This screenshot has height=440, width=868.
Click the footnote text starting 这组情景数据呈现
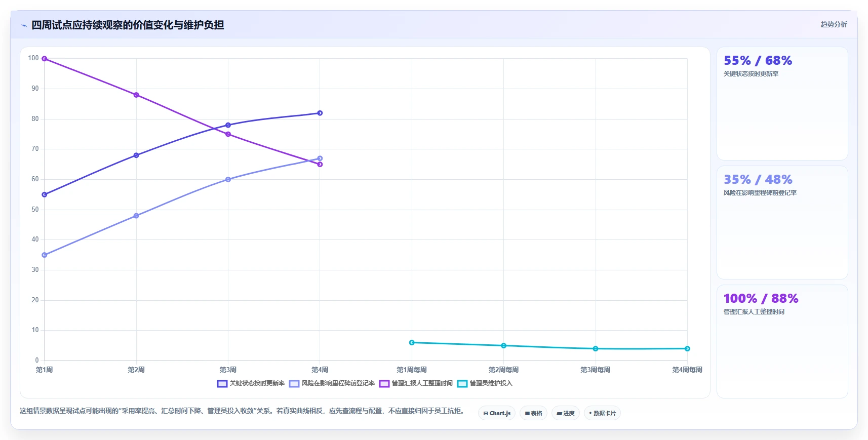[242, 411]
